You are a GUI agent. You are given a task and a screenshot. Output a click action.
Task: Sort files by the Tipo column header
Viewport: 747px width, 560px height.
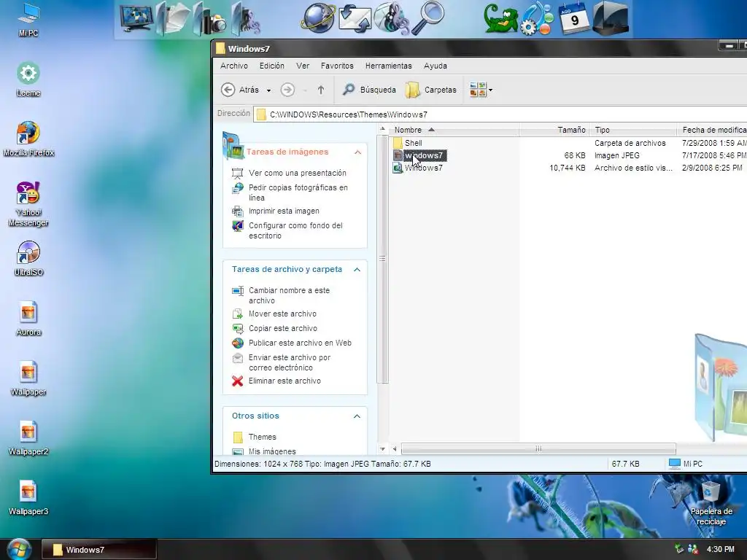click(633, 130)
